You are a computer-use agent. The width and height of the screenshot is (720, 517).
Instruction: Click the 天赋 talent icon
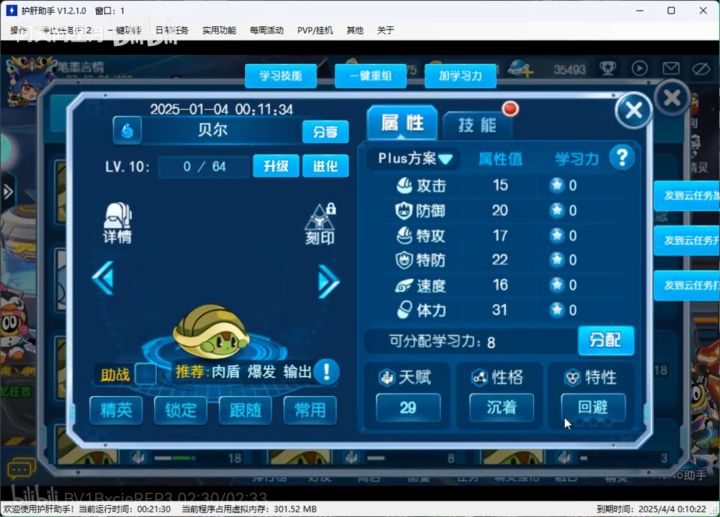click(x=387, y=377)
